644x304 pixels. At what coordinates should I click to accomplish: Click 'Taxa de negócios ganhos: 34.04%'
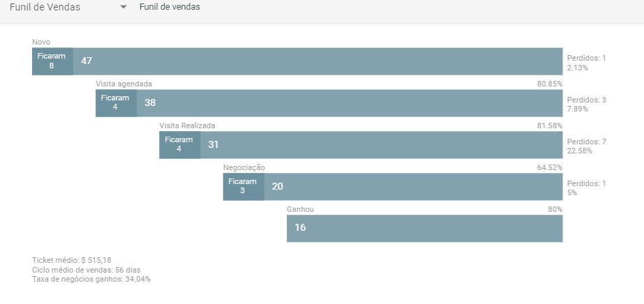coord(91,280)
